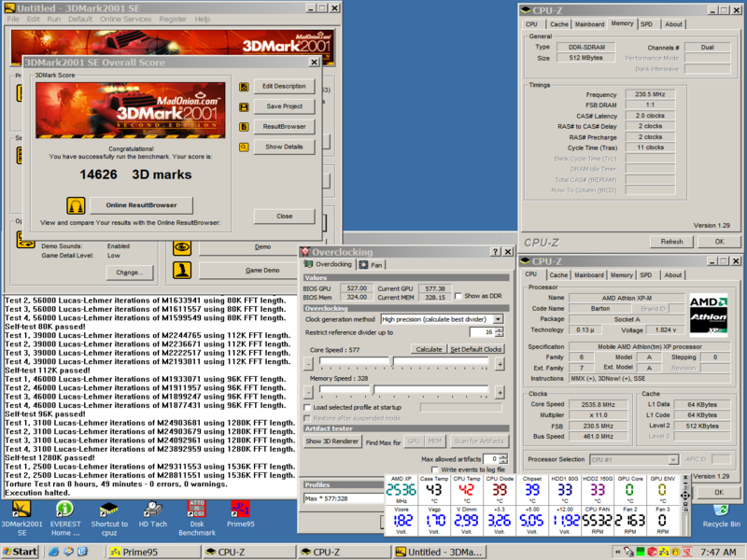This screenshot has width=747, height=560.
Task: Click the Max allowed artifacts input field
Action: [489, 459]
